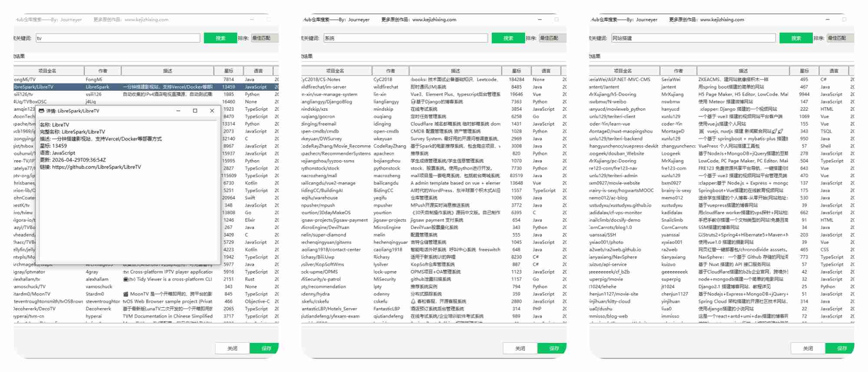868x372 pixels.
Task: Maximize the LibreSpark/LibreTV details dialog
Action: pyautogui.click(x=195, y=111)
